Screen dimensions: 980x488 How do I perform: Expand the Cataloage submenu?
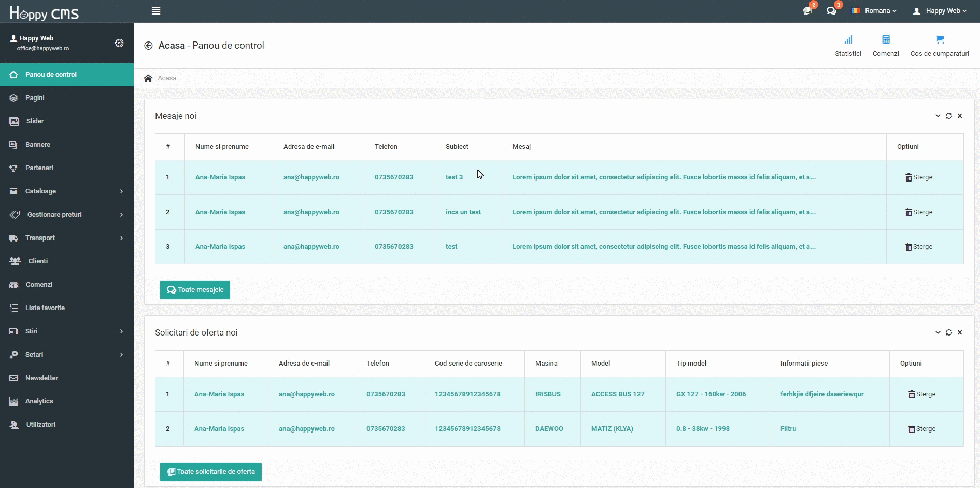point(67,191)
